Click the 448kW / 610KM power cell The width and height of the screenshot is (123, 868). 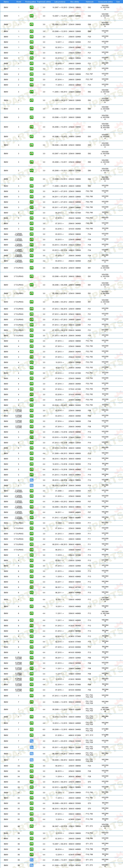tap(74, 735)
